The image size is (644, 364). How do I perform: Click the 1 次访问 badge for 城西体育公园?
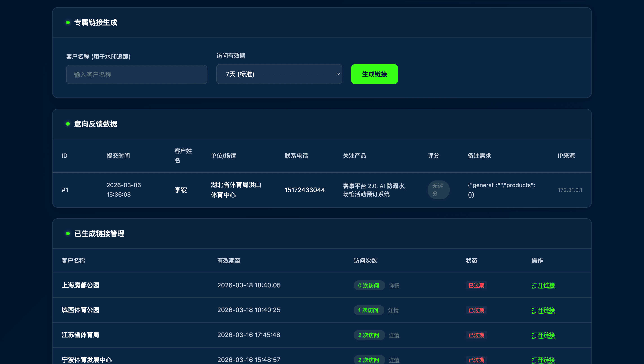[x=369, y=310]
